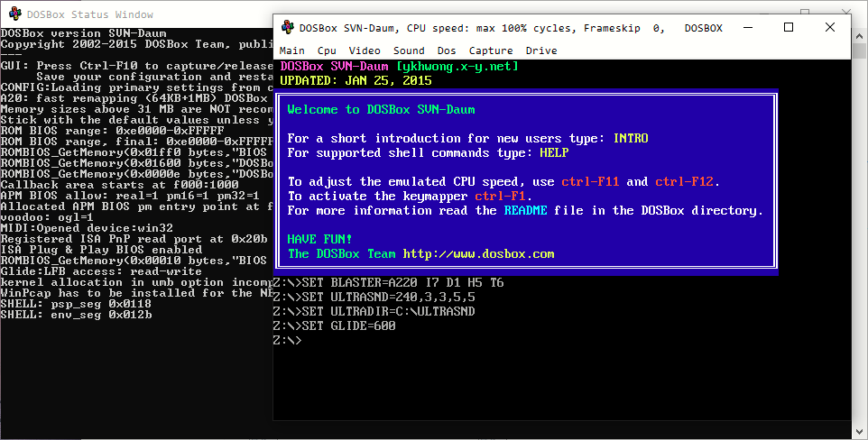The height and width of the screenshot is (440, 868).
Task: Click 'UPDATED: JAN 25, 2015' text
Action: coord(356,81)
